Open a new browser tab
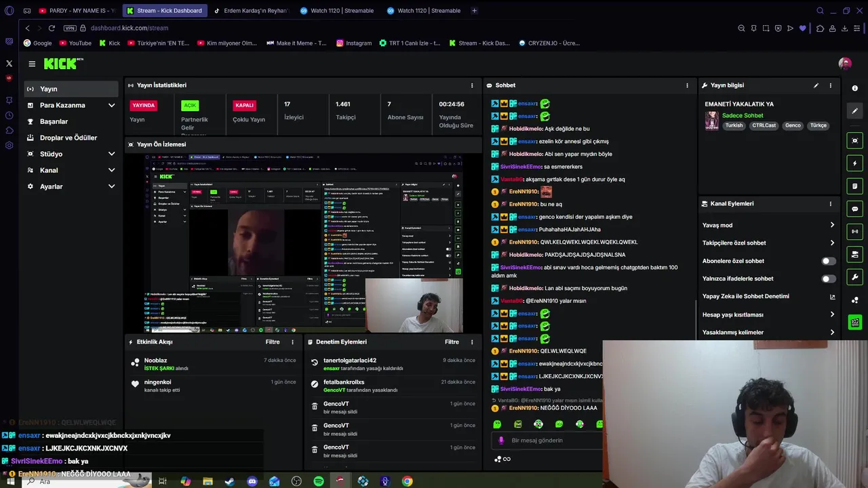Viewport: 868px width, 488px height. [474, 11]
